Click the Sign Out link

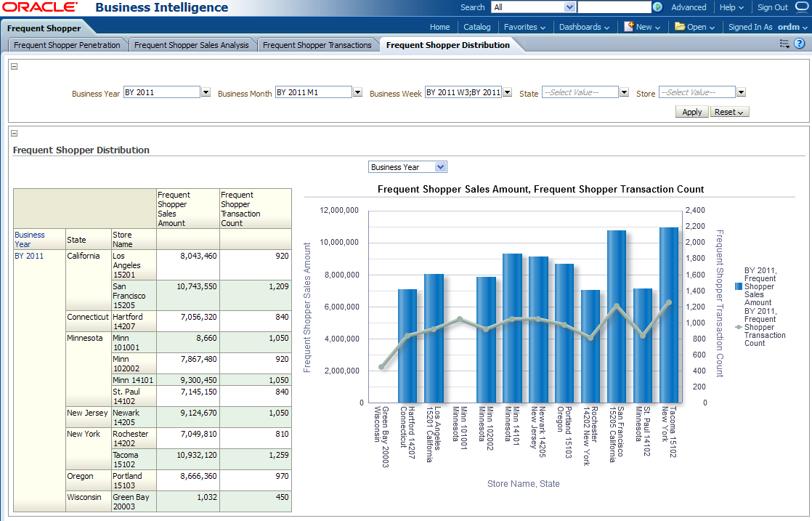[772, 7]
